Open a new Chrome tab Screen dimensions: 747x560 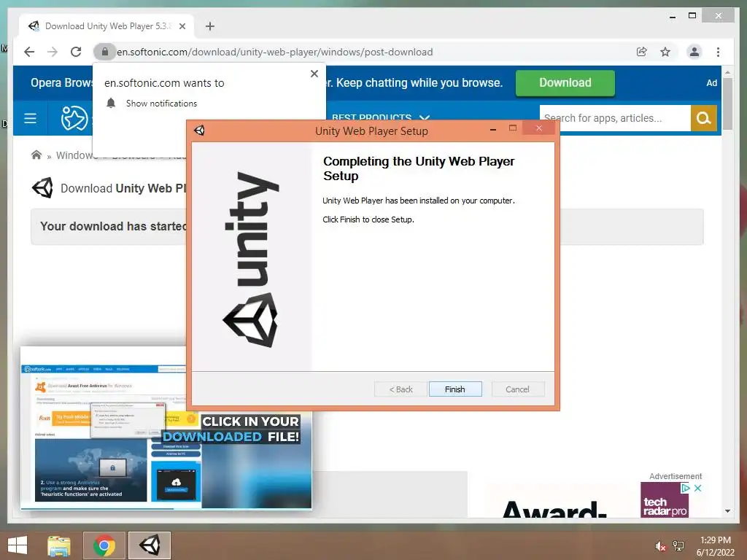click(210, 26)
